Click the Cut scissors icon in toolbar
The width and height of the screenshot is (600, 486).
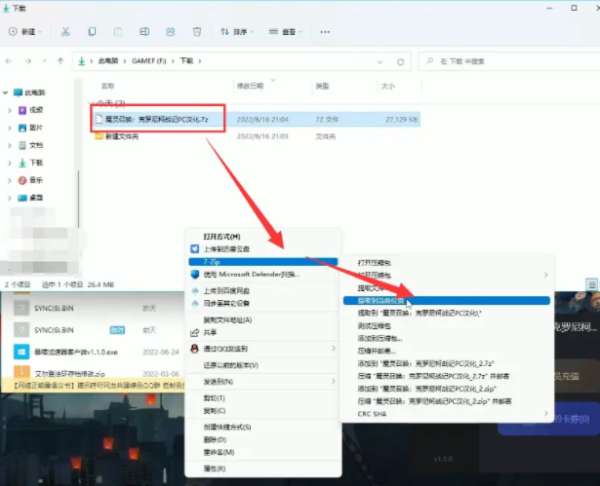point(65,32)
